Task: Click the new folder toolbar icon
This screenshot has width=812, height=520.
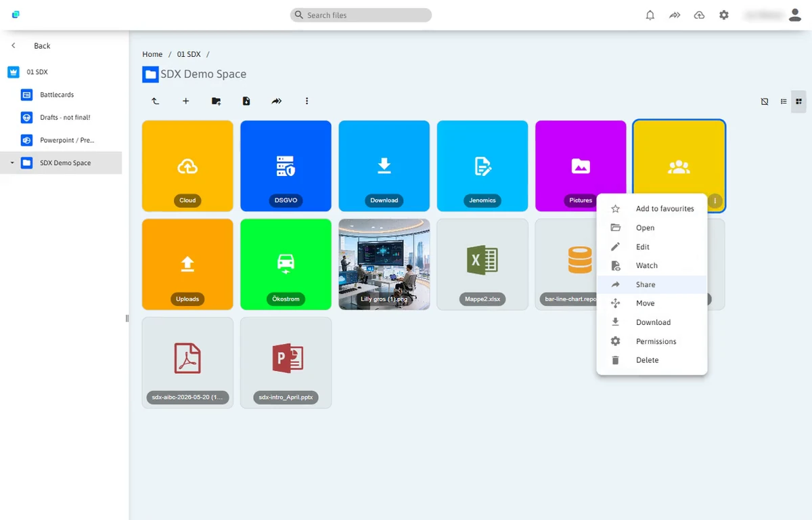Action: click(x=216, y=101)
